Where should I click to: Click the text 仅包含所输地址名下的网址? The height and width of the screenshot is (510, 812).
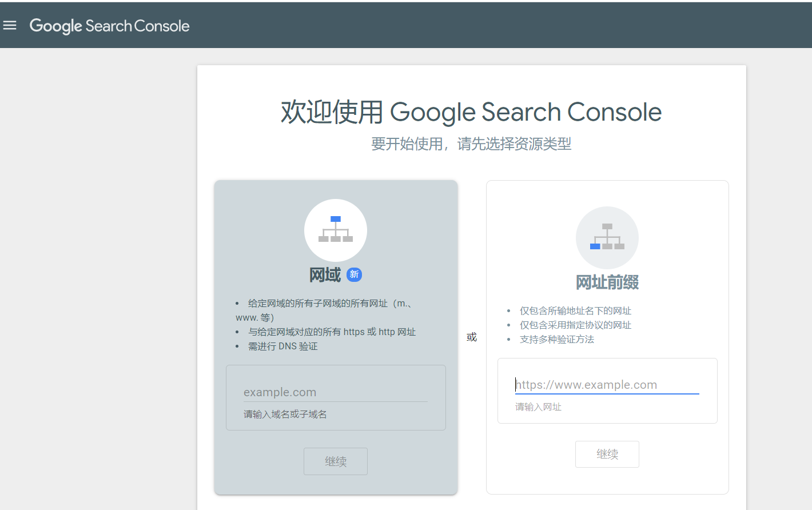pos(576,311)
